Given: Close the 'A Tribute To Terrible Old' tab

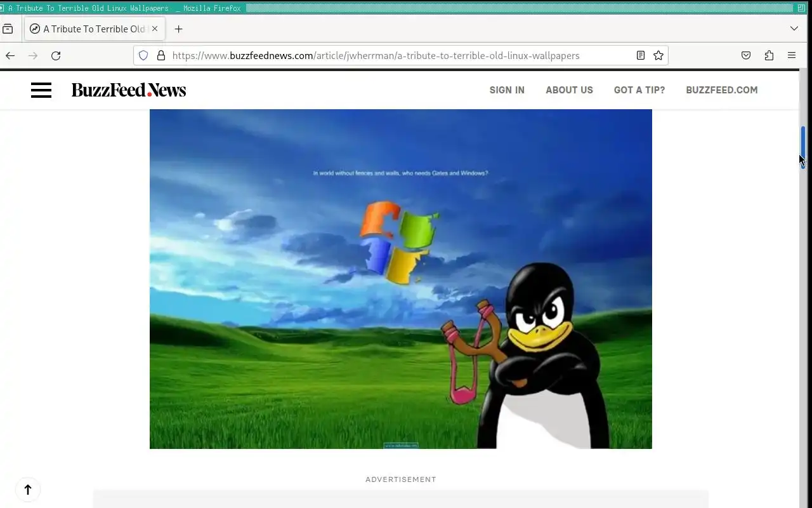Looking at the screenshot, I should coord(155,29).
